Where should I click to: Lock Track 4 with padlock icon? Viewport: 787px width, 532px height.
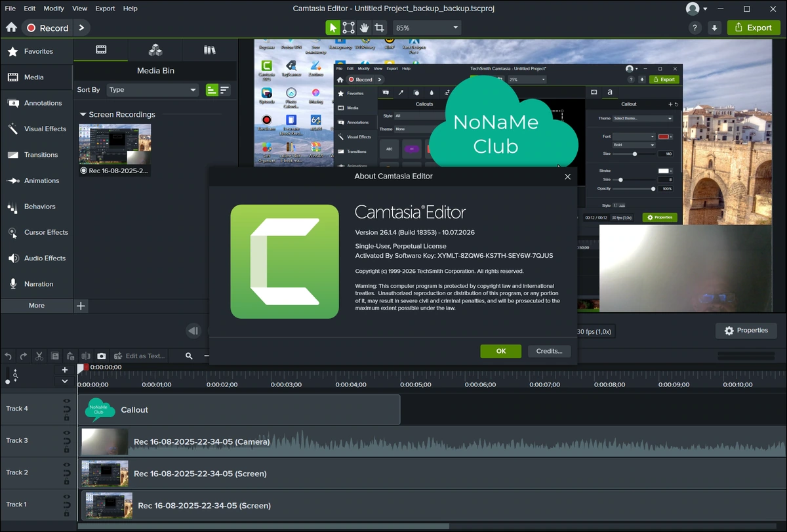pyautogui.click(x=66, y=417)
